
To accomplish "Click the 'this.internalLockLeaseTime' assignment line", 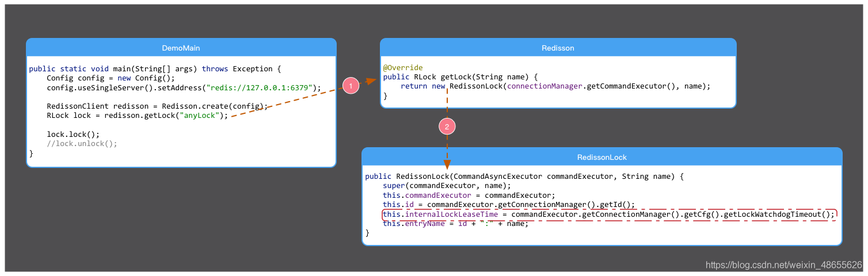I will [x=609, y=214].
